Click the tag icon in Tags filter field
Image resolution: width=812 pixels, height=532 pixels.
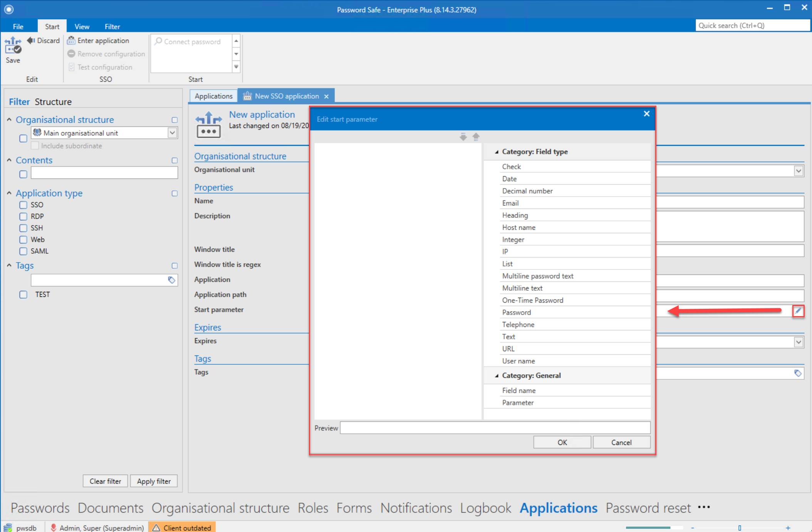tap(171, 280)
